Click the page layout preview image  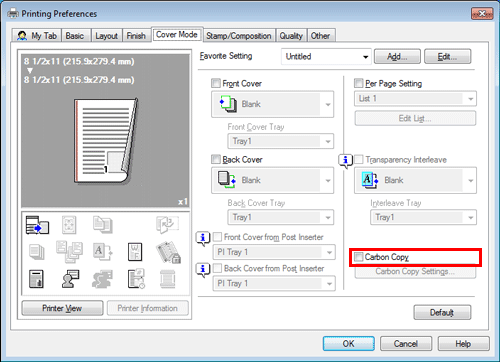[x=106, y=141]
